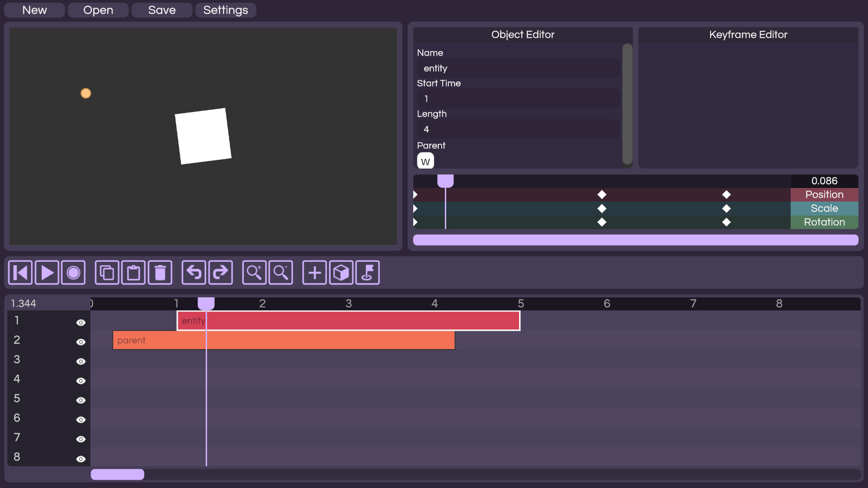This screenshot has width=868, height=488.
Task: Expand the Scale keyframe track triangle
Action: (415, 208)
